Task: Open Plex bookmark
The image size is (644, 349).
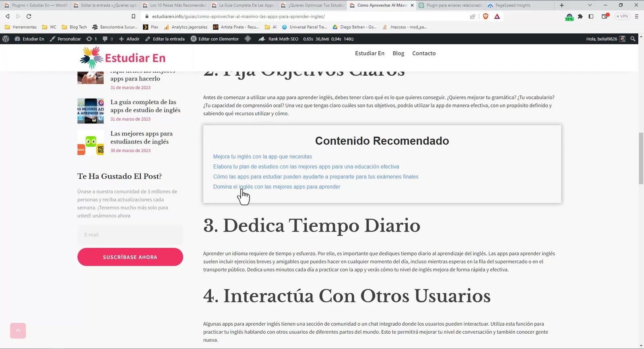Action: 151,27
